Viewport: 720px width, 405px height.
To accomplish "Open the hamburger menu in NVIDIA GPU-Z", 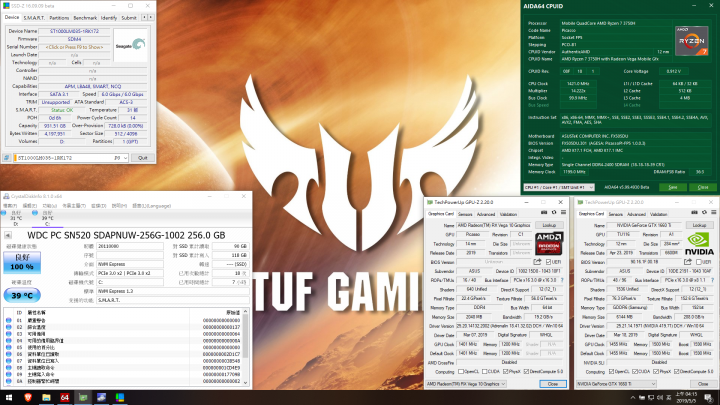I will coord(714,213).
